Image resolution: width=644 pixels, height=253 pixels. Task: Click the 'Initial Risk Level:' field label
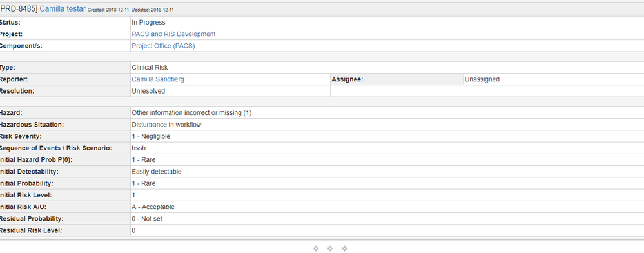click(26, 196)
